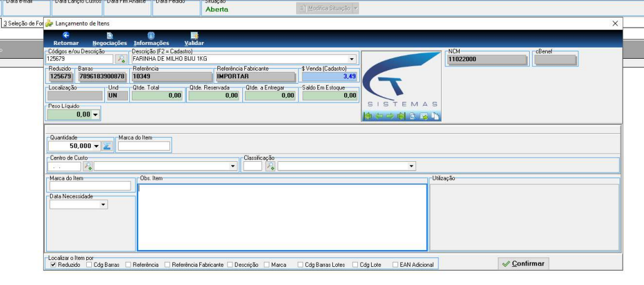Go to last image with green arrow
The width and height of the screenshot is (644, 285).
click(x=401, y=117)
